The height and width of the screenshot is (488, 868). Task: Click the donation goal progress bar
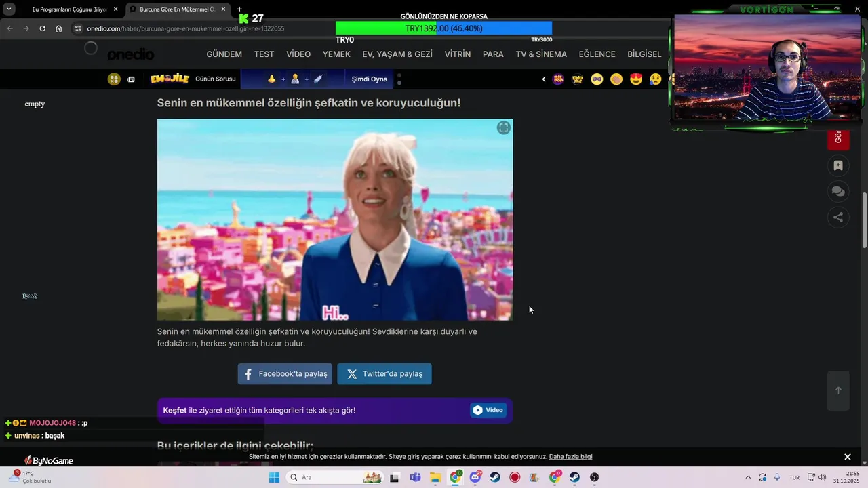pyautogui.click(x=443, y=28)
